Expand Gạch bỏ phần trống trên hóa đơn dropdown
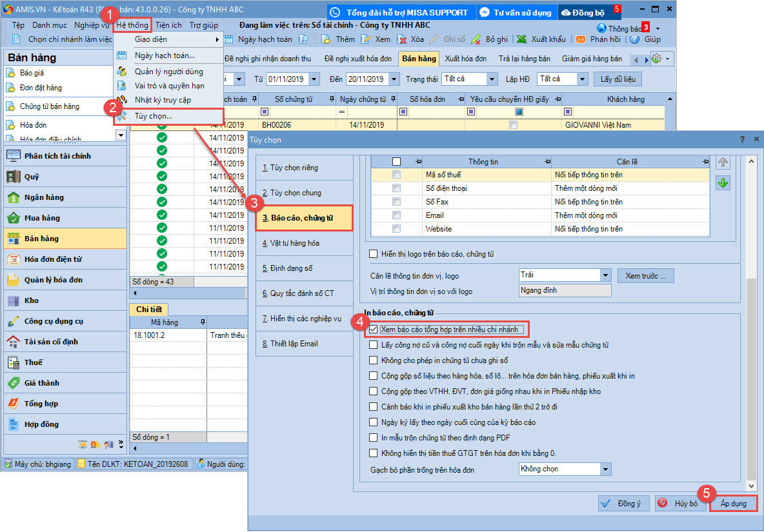The height and width of the screenshot is (532, 764). pos(605,469)
